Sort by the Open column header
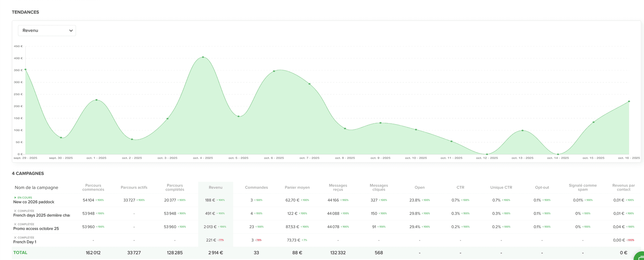 [420, 188]
